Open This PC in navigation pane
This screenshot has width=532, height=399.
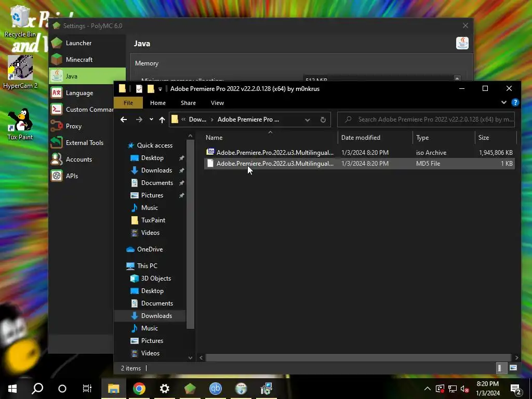click(x=147, y=265)
